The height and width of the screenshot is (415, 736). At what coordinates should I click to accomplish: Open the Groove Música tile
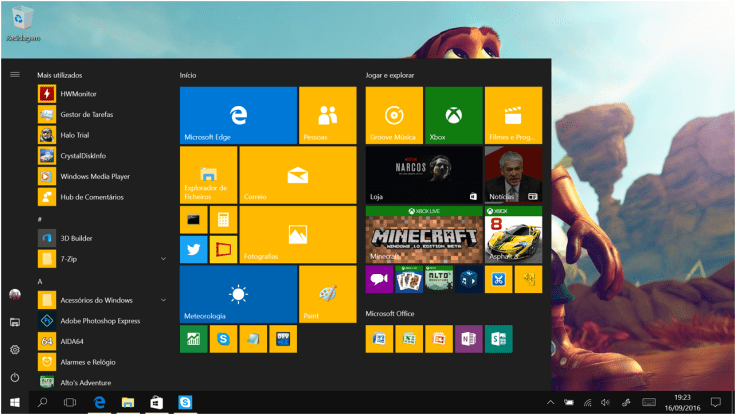pyautogui.click(x=394, y=115)
